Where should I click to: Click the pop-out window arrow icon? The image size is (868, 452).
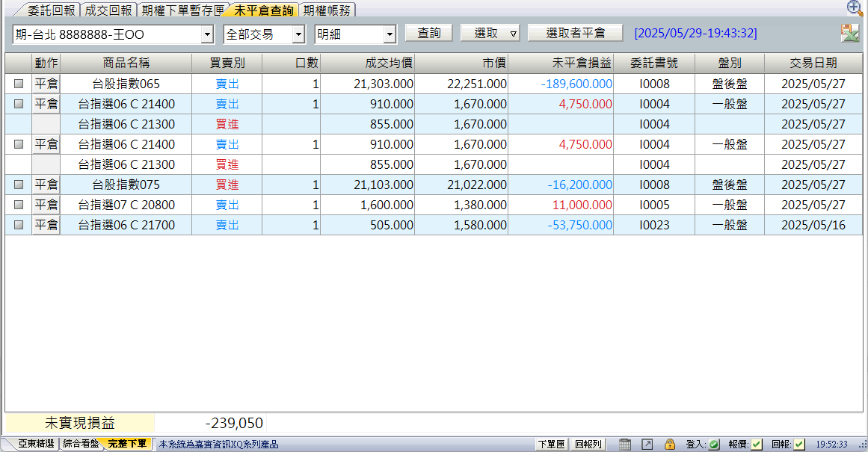(647, 445)
